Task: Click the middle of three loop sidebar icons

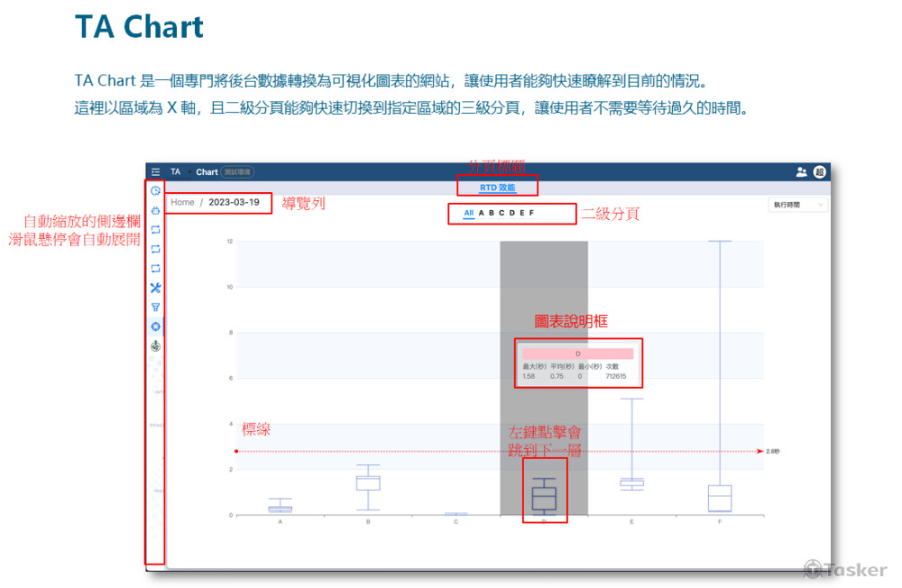Action: (x=155, y=249)
